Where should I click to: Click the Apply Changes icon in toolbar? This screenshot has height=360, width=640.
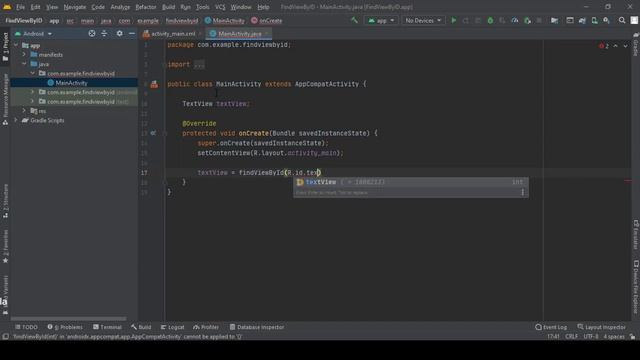(466, 20)
